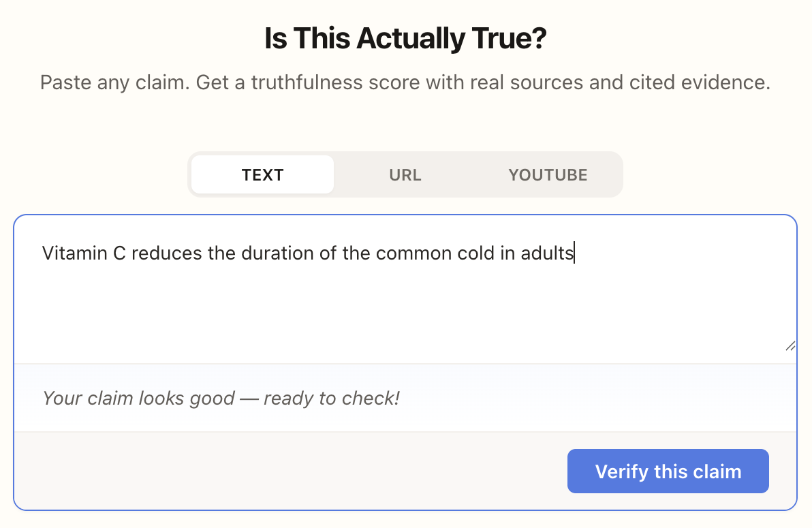The height and width of the screenshot is (528, 812).
Task: Click the 'Your claim looks good' status message
Action: [x=220, y=398]
